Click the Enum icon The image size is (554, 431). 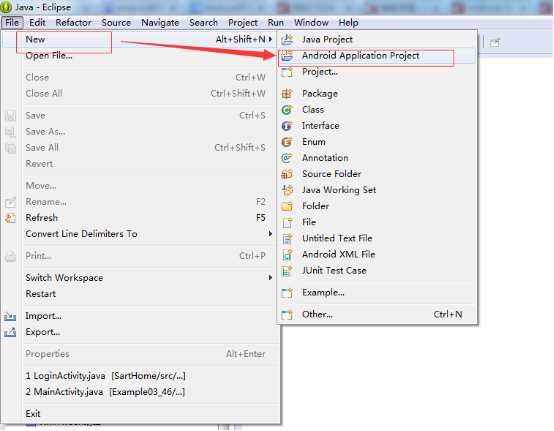pos(287,142)
